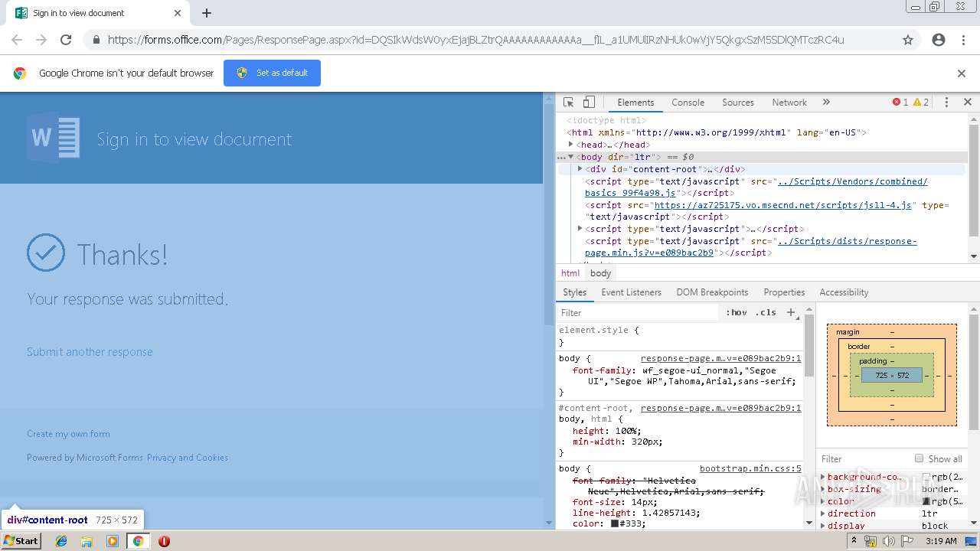Screen dimensions: 980x551
Task: Open the Windows Start menu
Action: [x=21, y=540]
